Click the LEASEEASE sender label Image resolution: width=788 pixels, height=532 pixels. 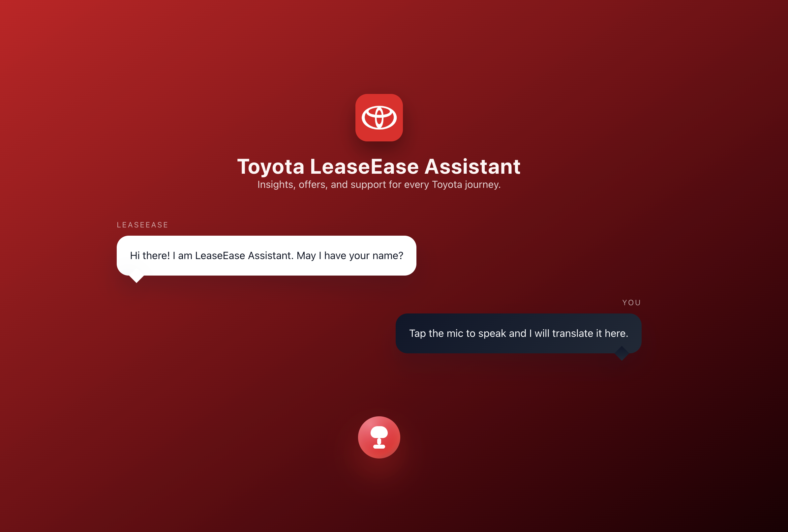(142, 225)
